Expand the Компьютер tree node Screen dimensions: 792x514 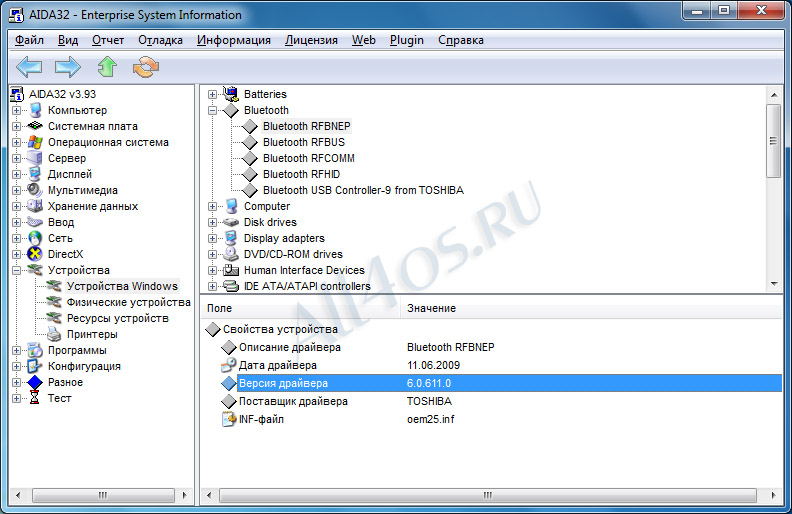[x=17, y=110]
